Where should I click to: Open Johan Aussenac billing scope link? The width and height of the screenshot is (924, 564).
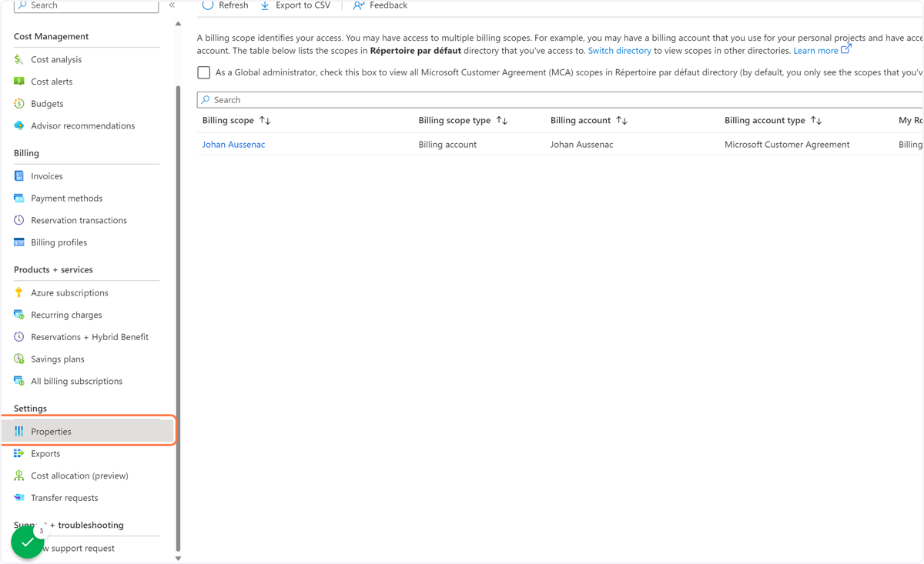pyautogui.click(x=233, y=145)
